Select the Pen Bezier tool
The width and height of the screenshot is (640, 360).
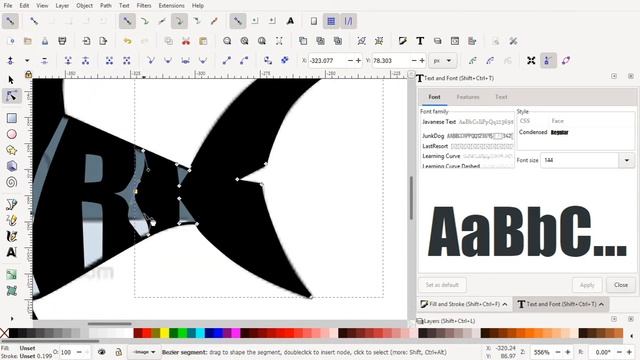(11, 204)
